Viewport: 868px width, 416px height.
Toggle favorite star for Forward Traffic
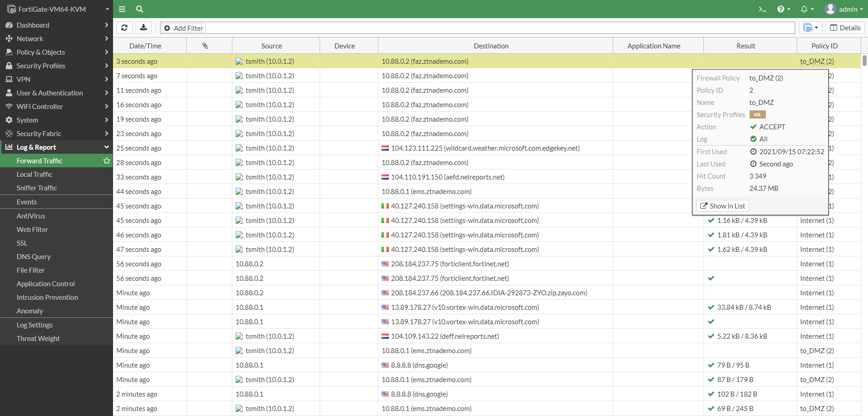point(107,161)
